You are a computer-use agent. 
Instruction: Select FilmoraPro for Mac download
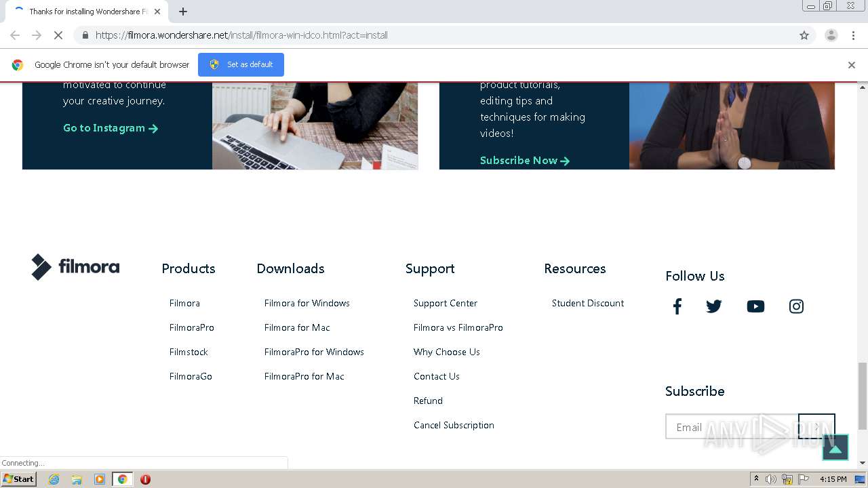(304, 376)
